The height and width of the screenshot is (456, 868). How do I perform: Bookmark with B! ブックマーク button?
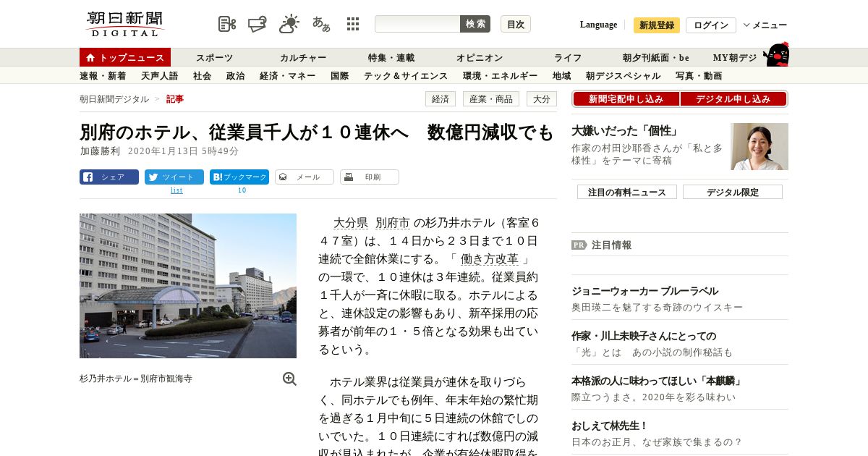pos(239,177)
